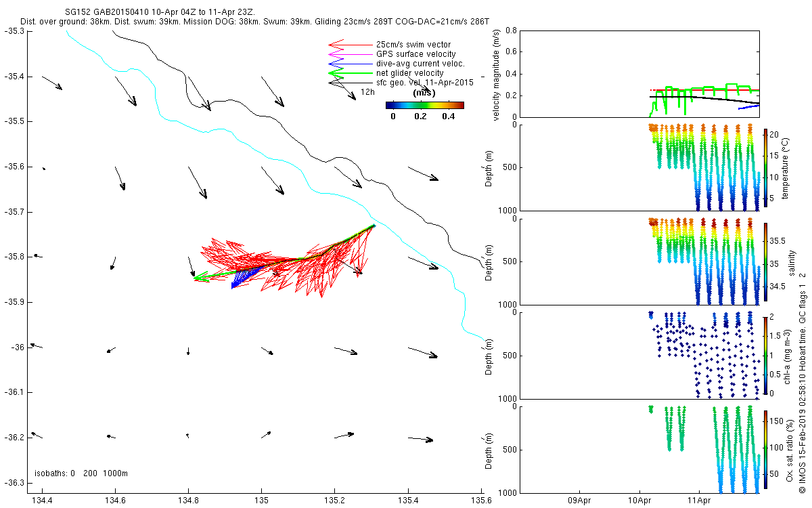Select the green net glider arrowhead on the map

[x=201, y=278]
